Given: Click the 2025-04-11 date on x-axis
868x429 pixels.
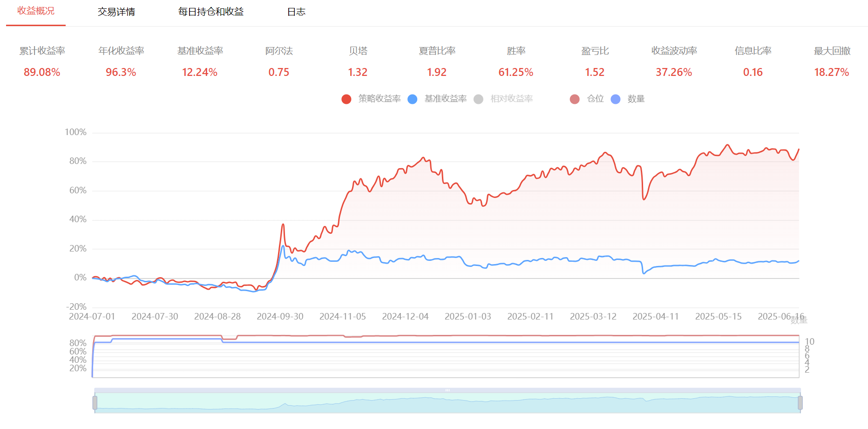Looking at the screenshot, I should (x=656, y=317).
